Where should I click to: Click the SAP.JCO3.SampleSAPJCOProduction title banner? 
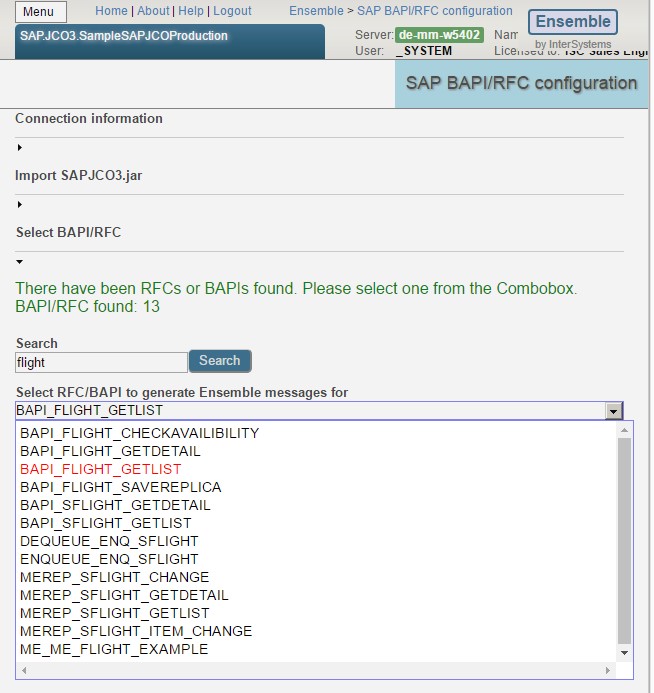click(170, 41)
